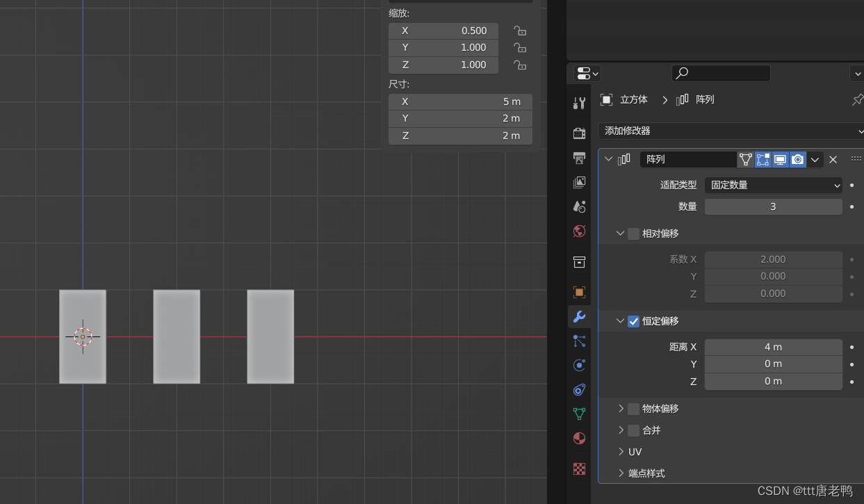Open the Scene properties tab

click(x=579, y=206)
